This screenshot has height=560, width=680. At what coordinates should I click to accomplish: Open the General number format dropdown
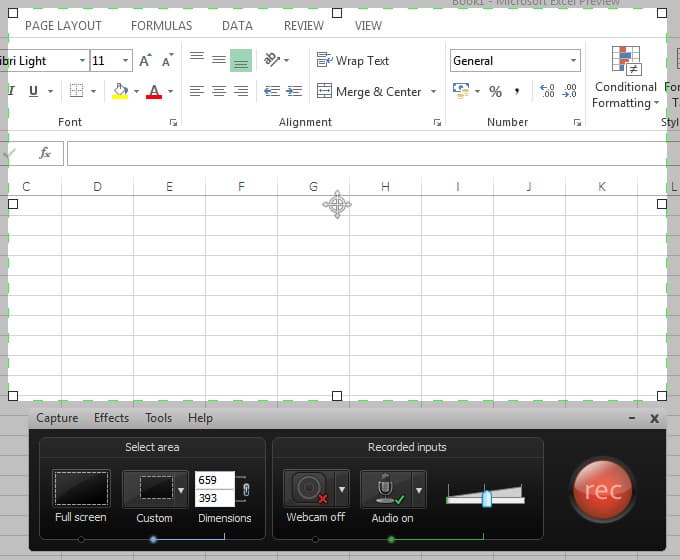(x=573, y=60)
